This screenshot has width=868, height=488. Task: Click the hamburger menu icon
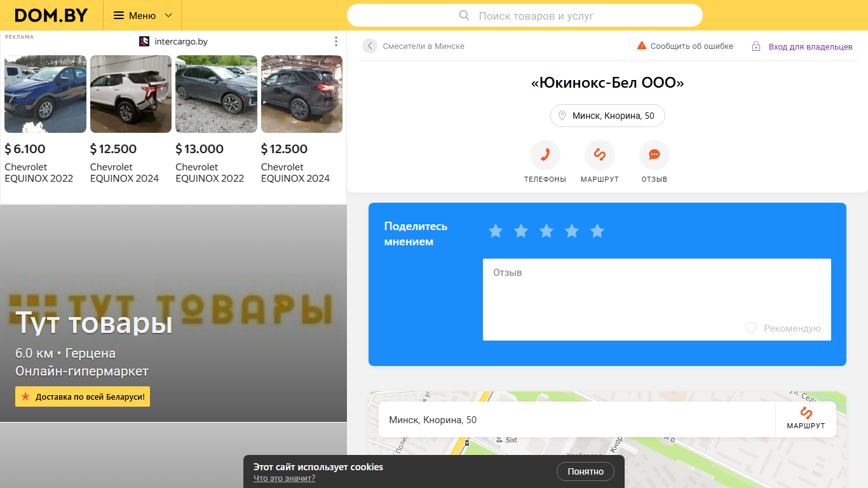(119, 15)
